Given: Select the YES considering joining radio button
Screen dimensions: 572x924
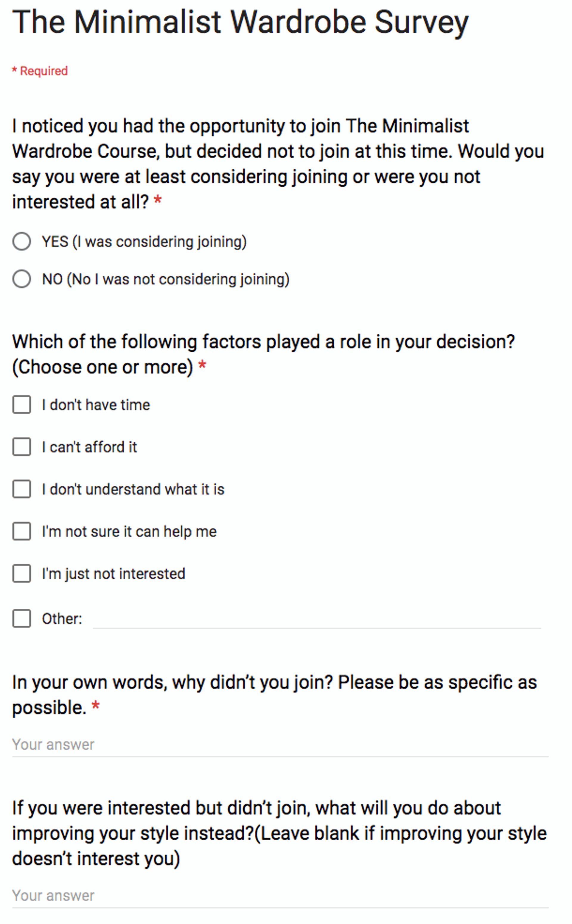Looking at the screenshot, I should point(21,241).
